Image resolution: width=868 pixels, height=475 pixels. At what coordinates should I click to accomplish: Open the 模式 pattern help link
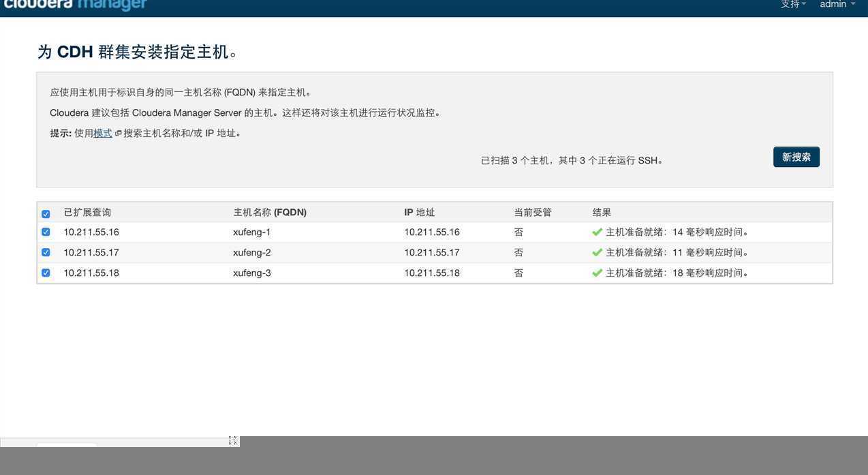pos(103,133)
